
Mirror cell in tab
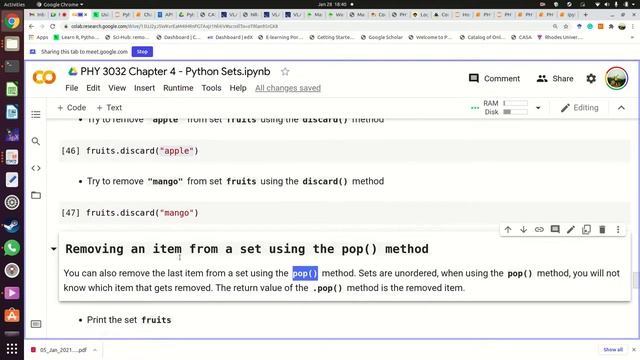pos(587,229)
